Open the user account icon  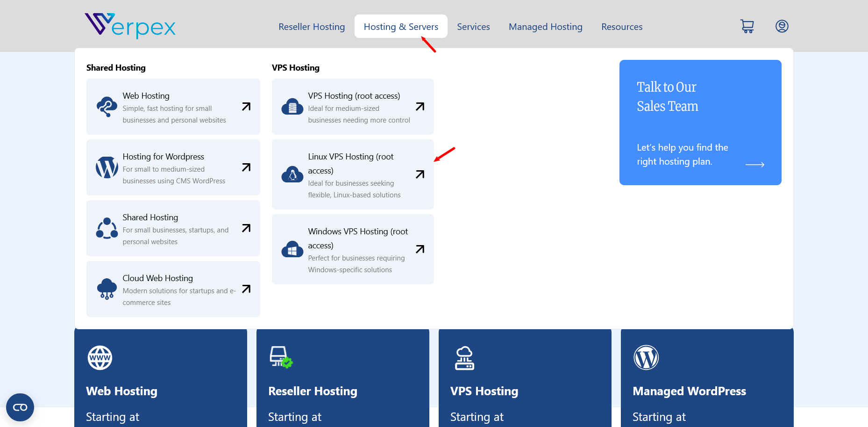click(x=782, y=26)
